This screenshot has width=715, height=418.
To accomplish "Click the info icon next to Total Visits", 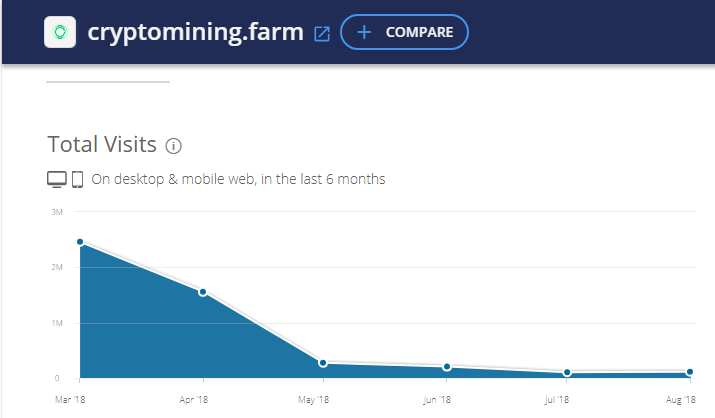I will [173, 146].
